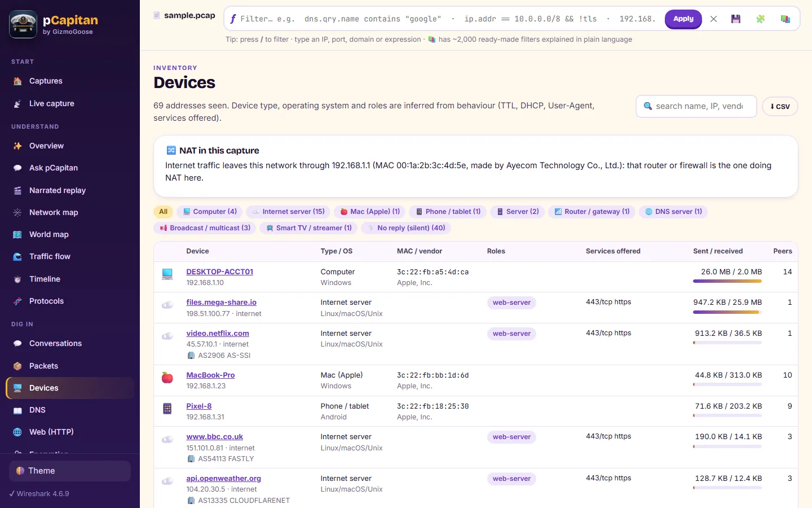Screen dimensions: 812x508
Task: Focus the display filter input field
Action: [x=448, y=19]
